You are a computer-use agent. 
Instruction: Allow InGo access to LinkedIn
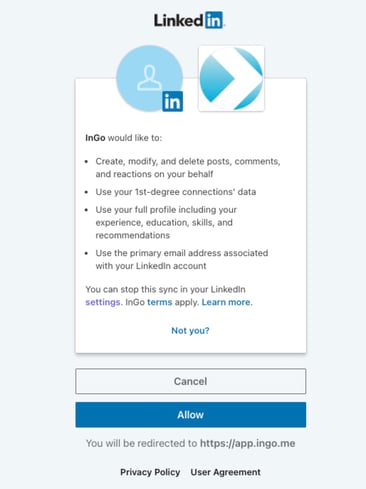[190, 415]
